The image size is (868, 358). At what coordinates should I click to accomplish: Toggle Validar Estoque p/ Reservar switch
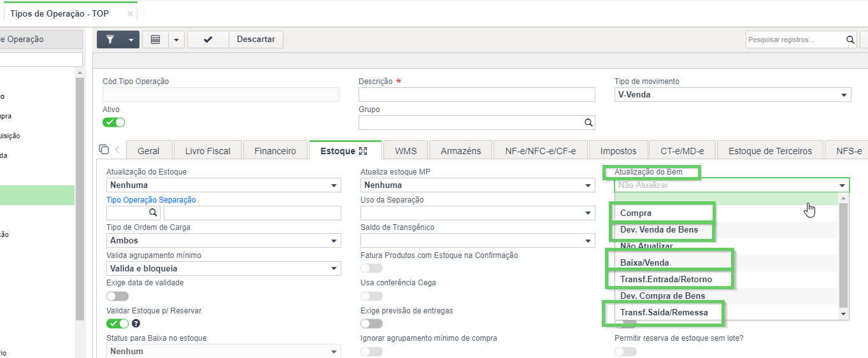[x=117, y=324]
